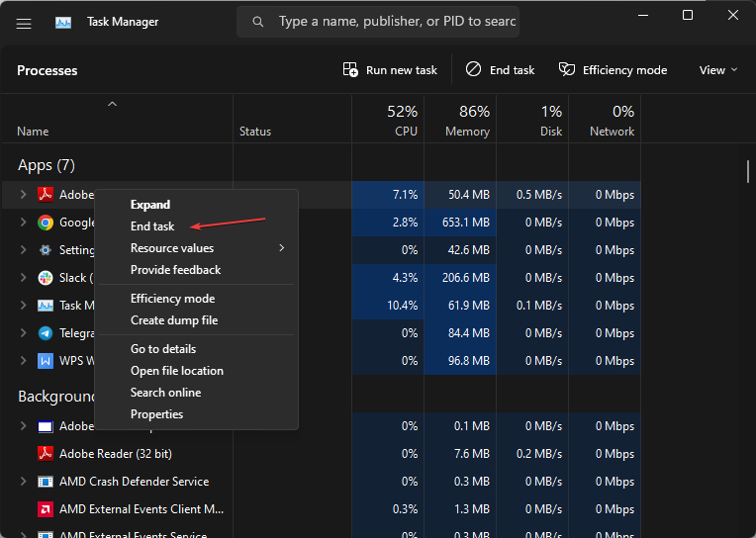The height and width of the screenshot is (538, 756).
Task: Select End task from the context menu
Action: pos(152,226)
